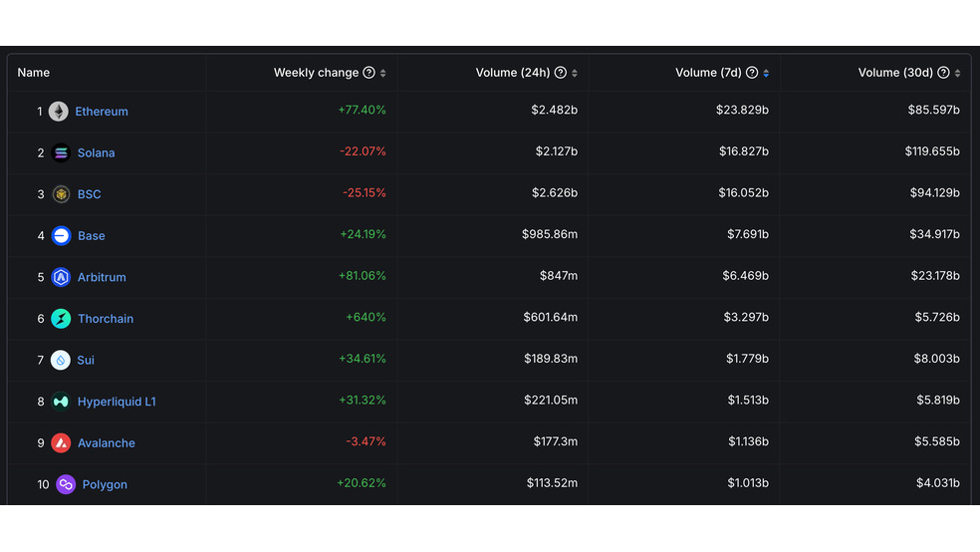Click the Hyperliquid L1 logo icon

coord(61,402)
